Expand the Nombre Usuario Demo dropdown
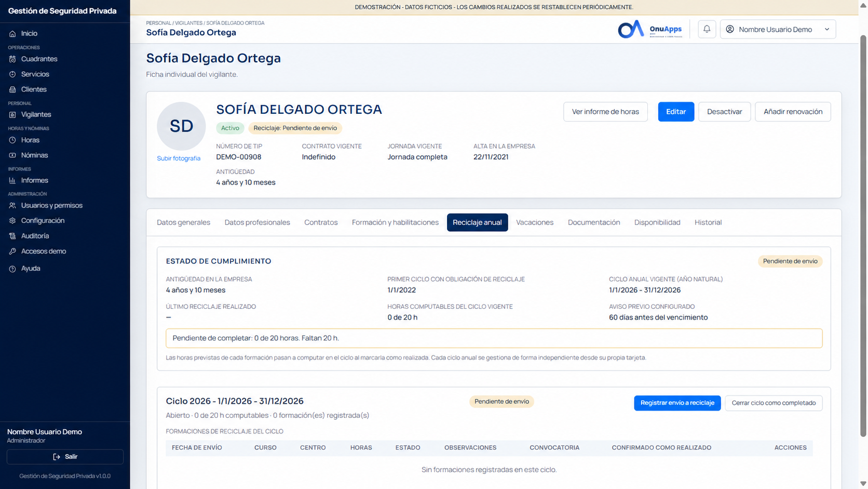868x489 pixels. (x=778, y=29)
